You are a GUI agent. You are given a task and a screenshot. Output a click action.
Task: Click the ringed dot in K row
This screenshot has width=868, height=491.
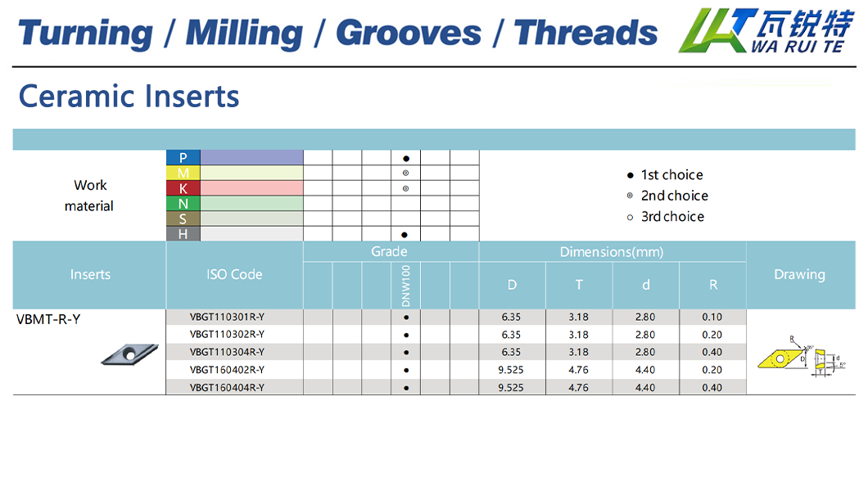click(406, 188)
